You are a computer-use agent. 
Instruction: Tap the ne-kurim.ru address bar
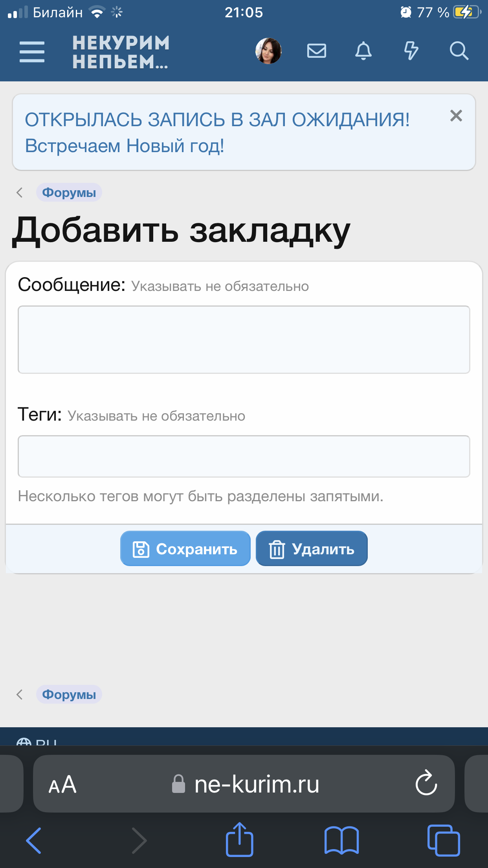(x=251, y=784)
